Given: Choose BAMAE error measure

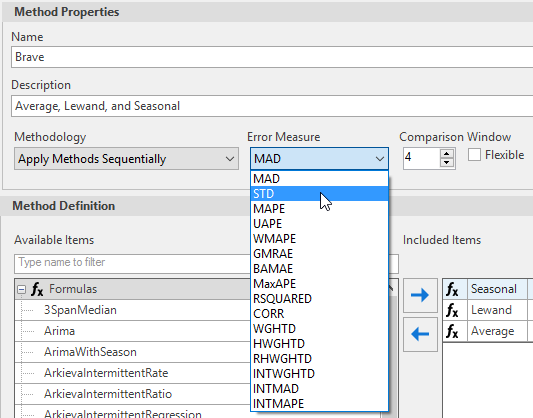Looking at the screenshot, I should point(319,268).
